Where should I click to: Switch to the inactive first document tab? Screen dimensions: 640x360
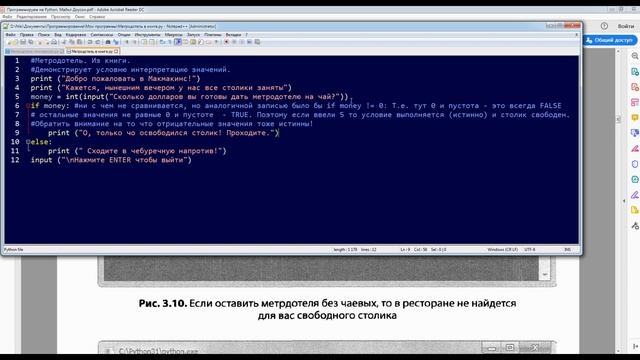tap(35, 51)
